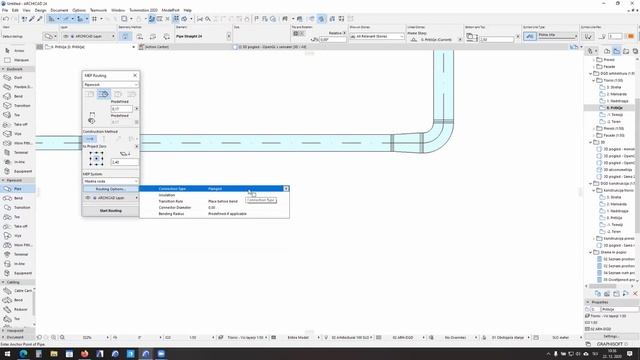Click the delete X icon in Navigator bottom
The image size is (640, 360).
(635, 294)
